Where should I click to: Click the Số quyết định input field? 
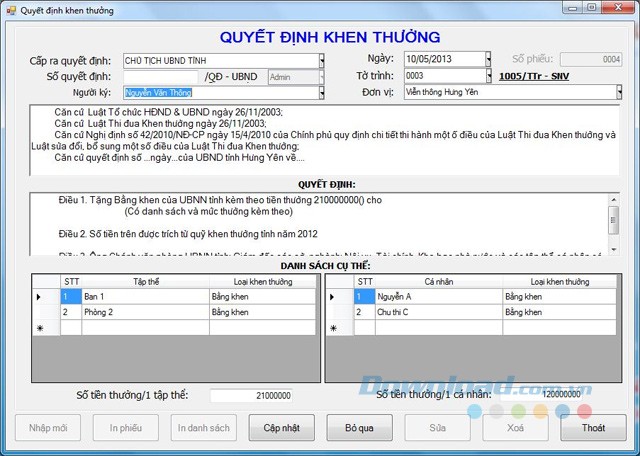(160, 77)
